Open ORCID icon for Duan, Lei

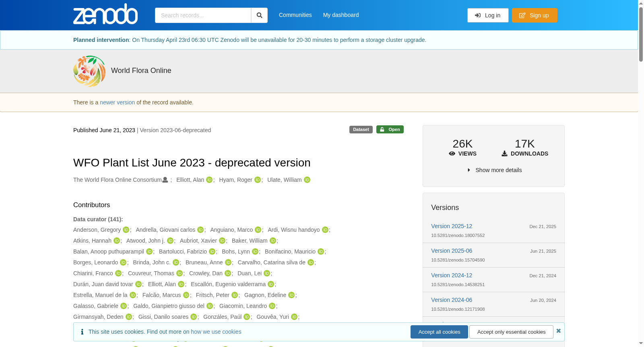coord(267,273)
